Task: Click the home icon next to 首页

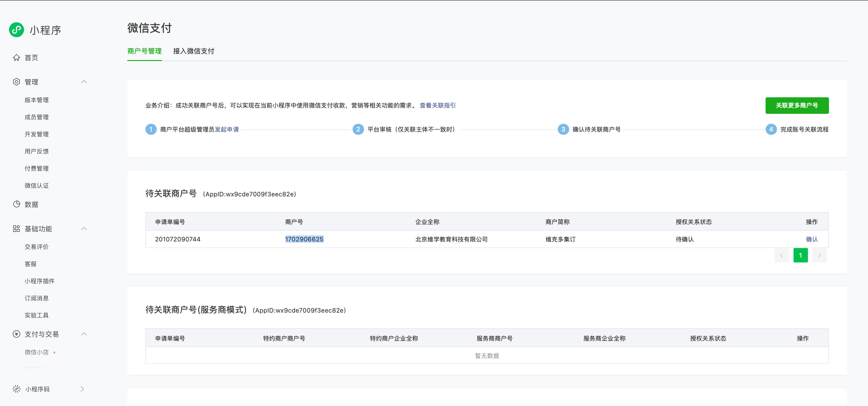Action: tap(17, 58)
